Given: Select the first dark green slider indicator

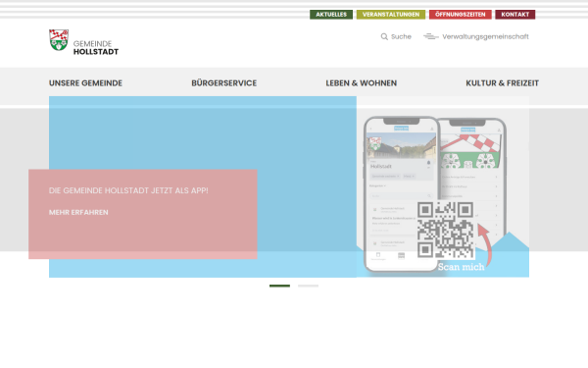Looking at the screenshot, I should coord(279,286).
